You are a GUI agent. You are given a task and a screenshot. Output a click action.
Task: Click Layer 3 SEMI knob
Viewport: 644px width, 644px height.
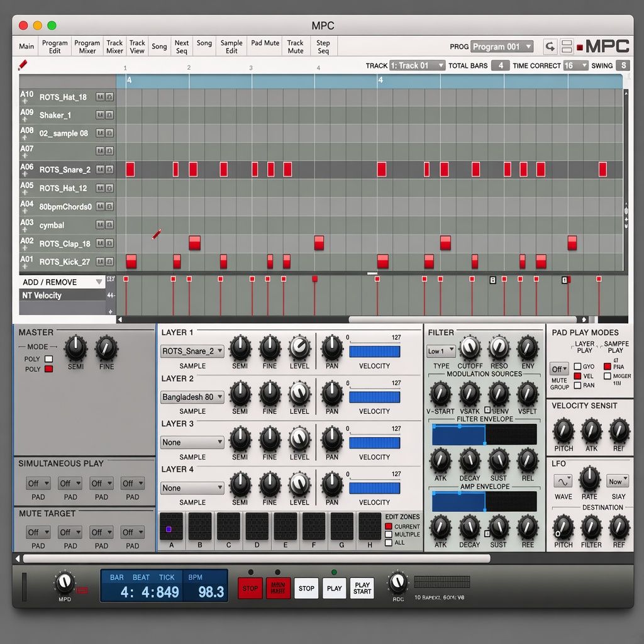click(x=240, y=439)
